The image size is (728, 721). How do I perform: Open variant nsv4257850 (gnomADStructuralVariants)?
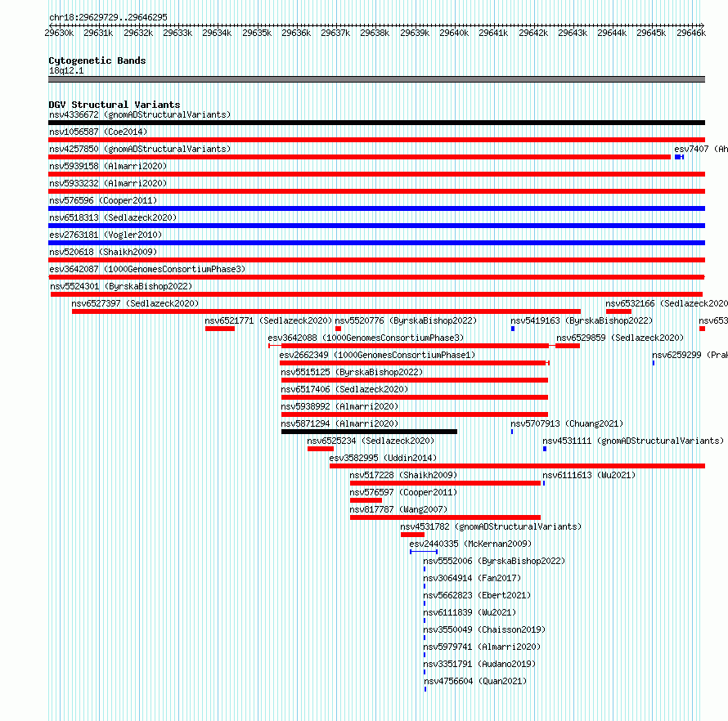140,149
